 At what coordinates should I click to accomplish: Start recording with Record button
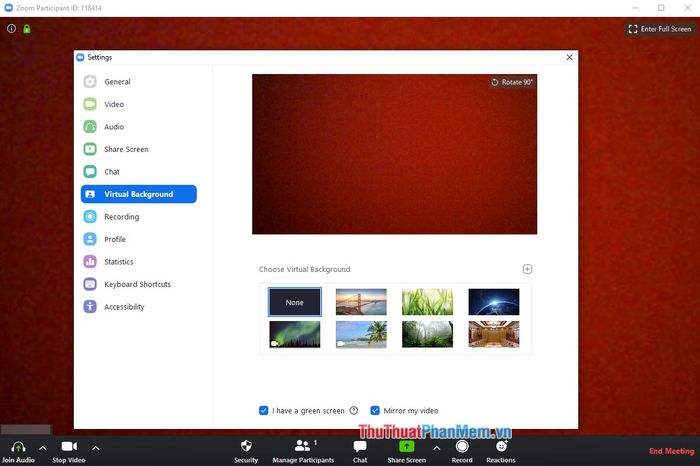pyautogui.click(x=462, y=451)
